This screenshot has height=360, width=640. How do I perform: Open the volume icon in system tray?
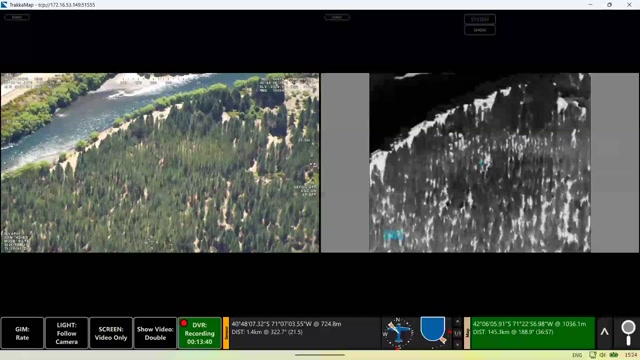point(603,355)
